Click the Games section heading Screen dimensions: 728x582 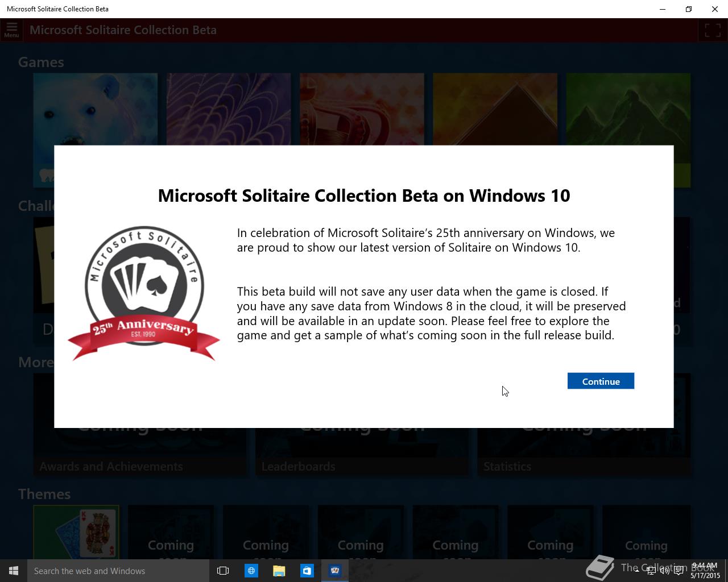click(x=41, y=62)
